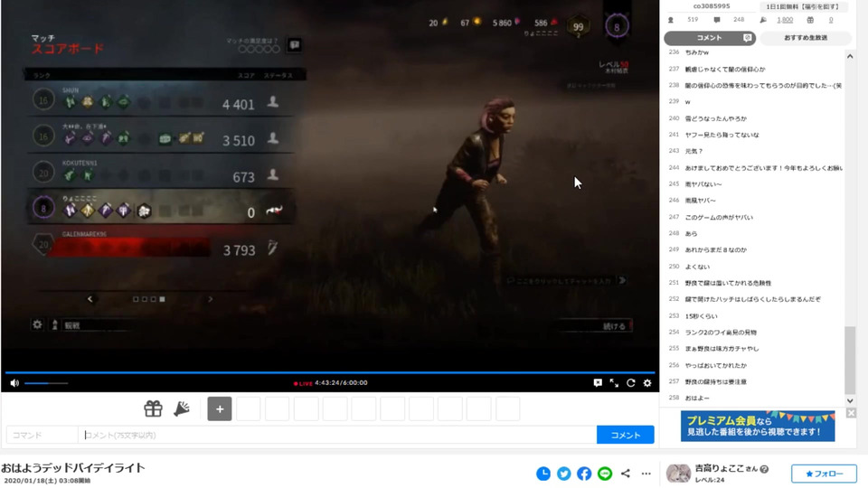Select the last highlighted scoreboard page dot

pyautogui.click(x=162, y=299)
